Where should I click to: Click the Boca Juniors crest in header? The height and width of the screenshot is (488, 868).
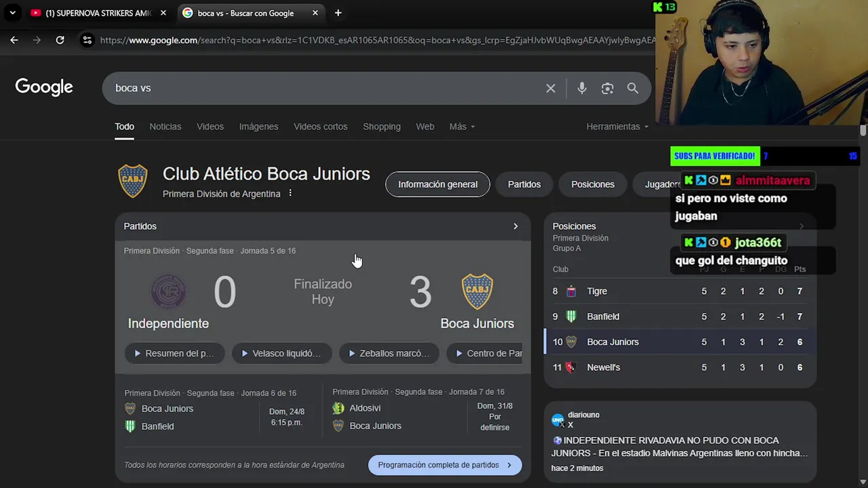(133, 182)
